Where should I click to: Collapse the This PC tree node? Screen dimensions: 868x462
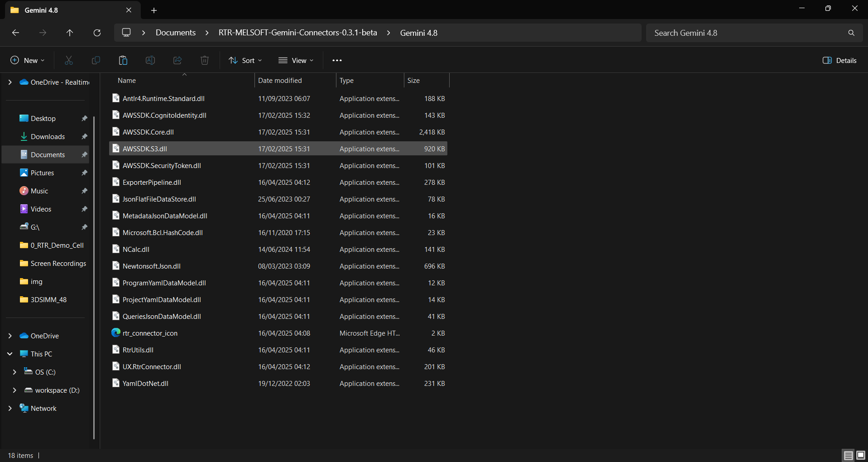10,354
